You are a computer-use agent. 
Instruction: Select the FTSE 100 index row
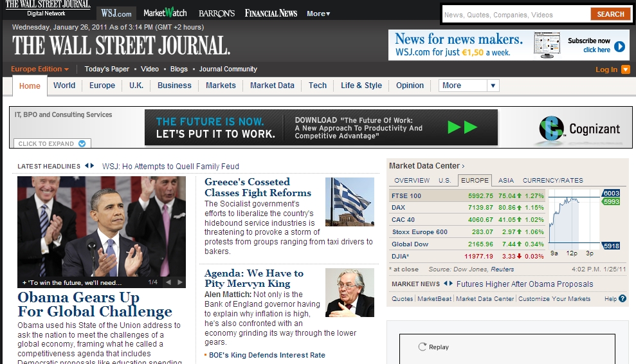pos(468,196)
